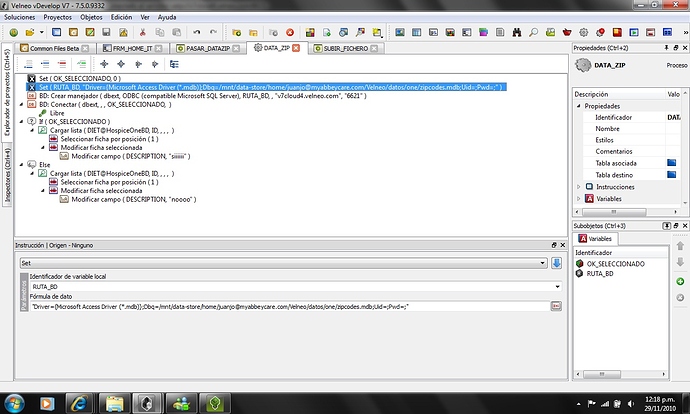Click the undo arrow icon
Screen dimensions: 690x414
click(x=197, y=32)
